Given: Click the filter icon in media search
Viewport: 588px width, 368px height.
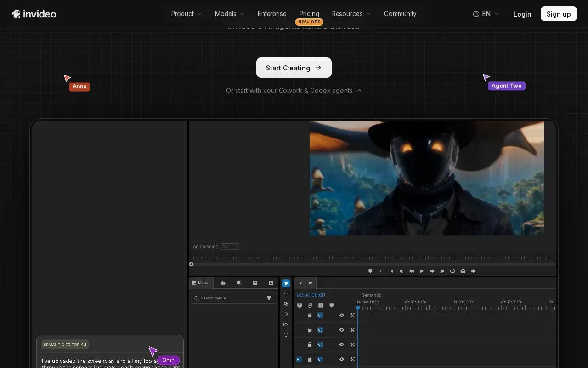Looking at the screenshot, I should point(269,298).
